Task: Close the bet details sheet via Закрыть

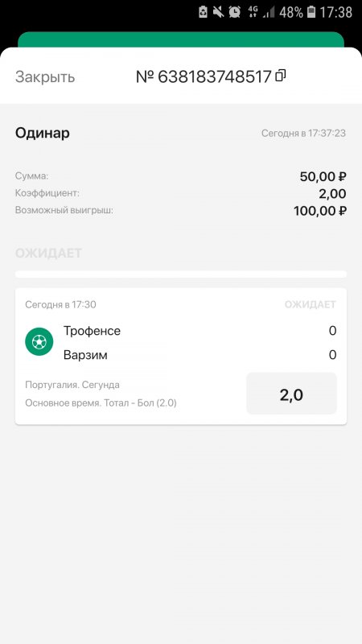Action: pos(45,76)
